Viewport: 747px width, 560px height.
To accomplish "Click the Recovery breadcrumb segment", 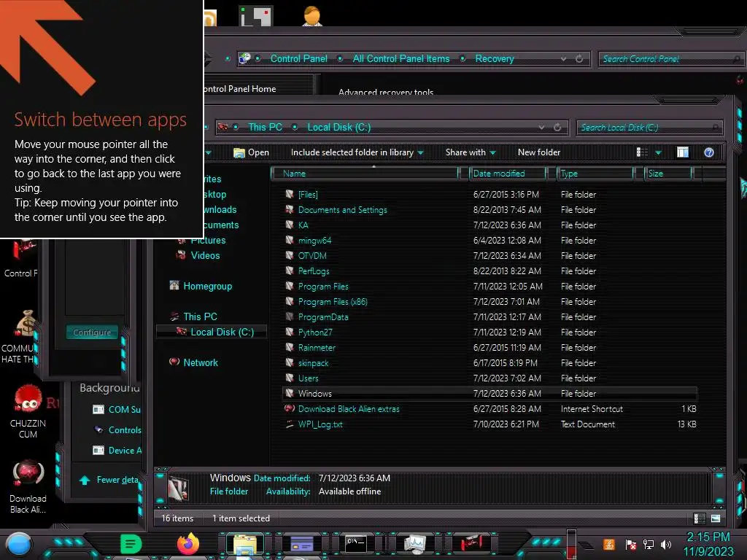I will click(x=495, y=58).
